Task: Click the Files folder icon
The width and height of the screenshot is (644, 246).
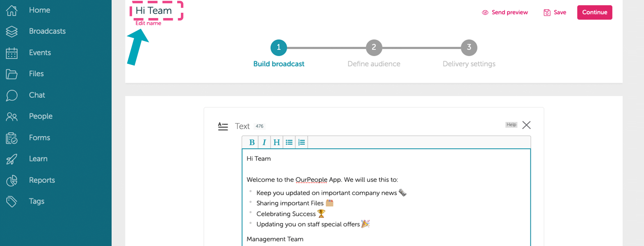Action: click(11, 74)
